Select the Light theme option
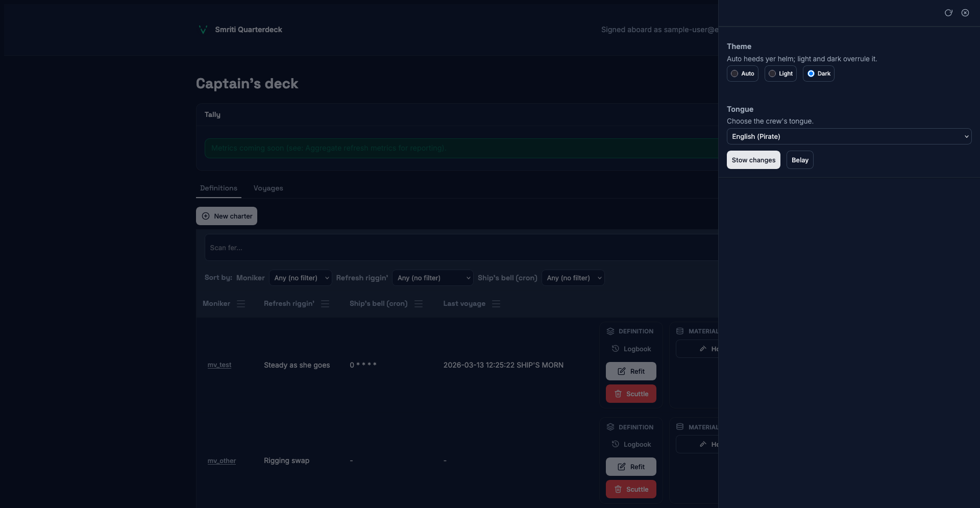 (780, 74)
